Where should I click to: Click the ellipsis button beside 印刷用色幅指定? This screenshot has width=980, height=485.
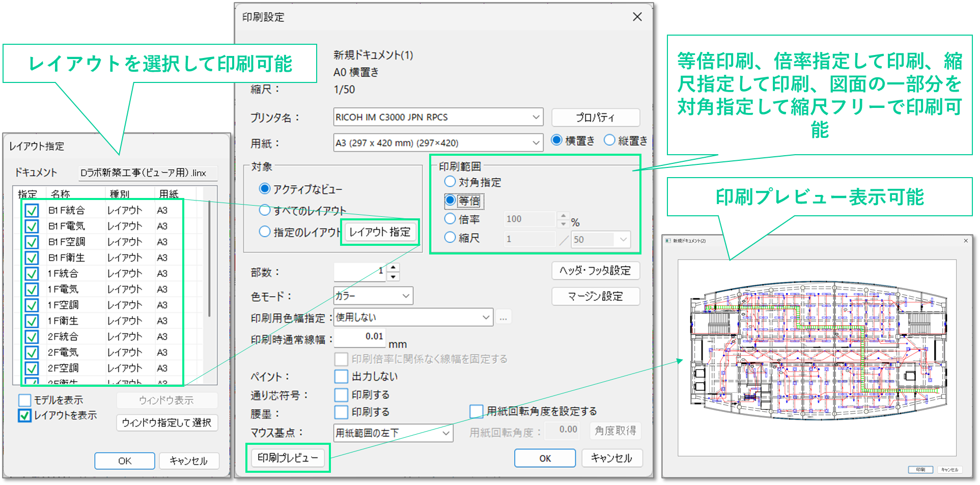tap(503, 318)
